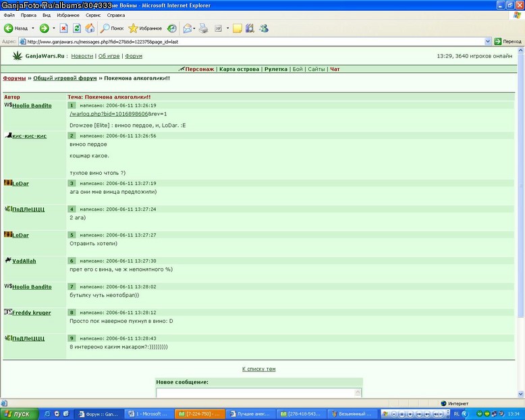This screenshot has height=420, width=525.
Task: Switch to Форум :: Gan... taskbar window
Action: pos(99,414)
